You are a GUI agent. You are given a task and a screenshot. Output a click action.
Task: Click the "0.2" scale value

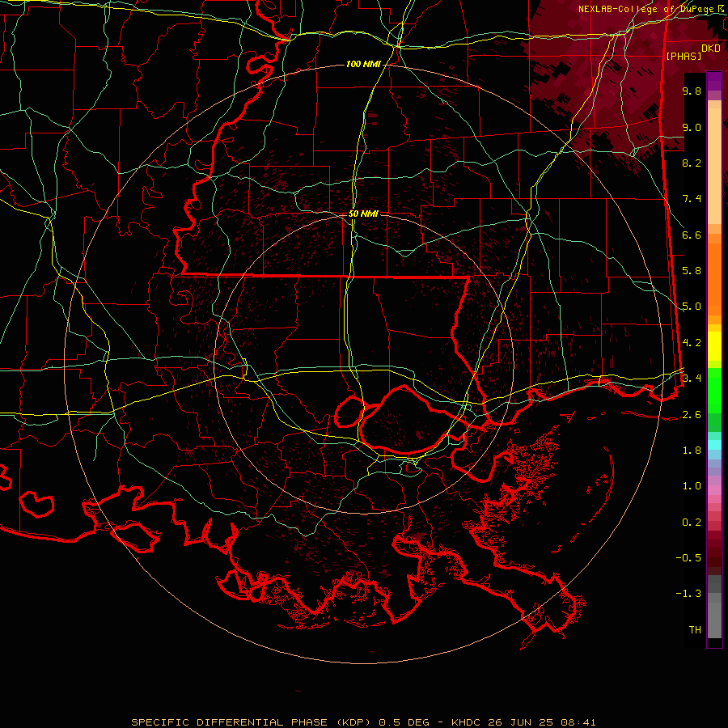tap(692, 523)
